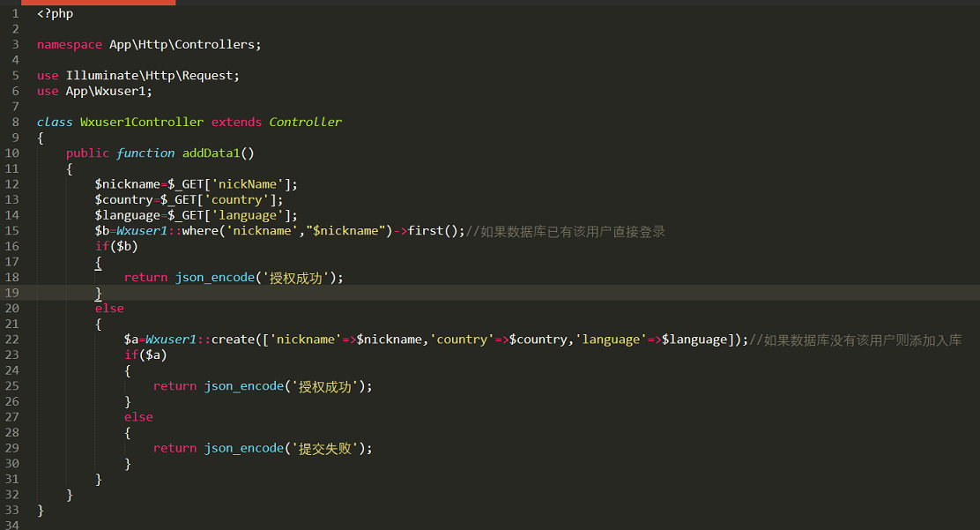This screenshot has width=980, height=530.
Task: Click line number 10 in the gutter
Action: point(11,153)
